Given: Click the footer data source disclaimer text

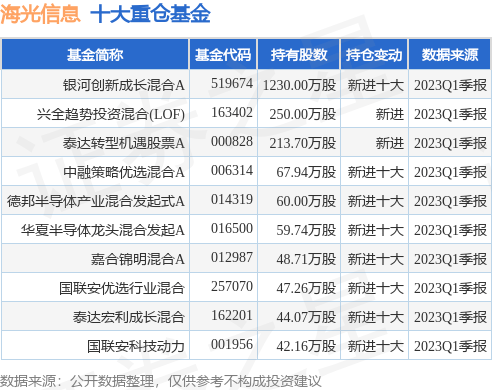Looking at the screenshot, I should pyautogui.click(x=161, y=381).
